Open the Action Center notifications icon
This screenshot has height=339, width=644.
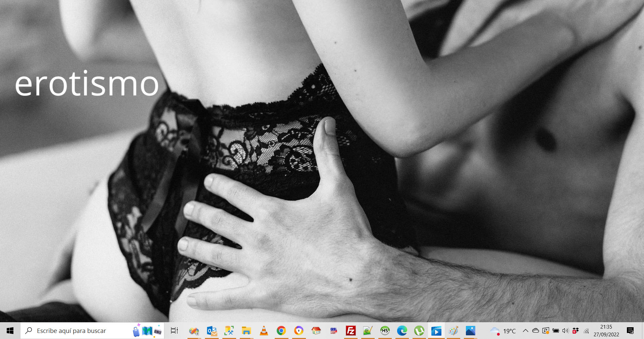(x=630, y=331)
